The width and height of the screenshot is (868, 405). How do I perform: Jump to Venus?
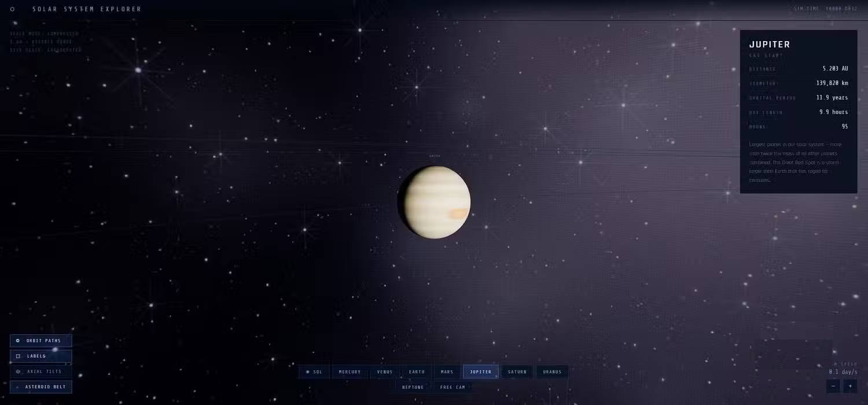(385, 372)
